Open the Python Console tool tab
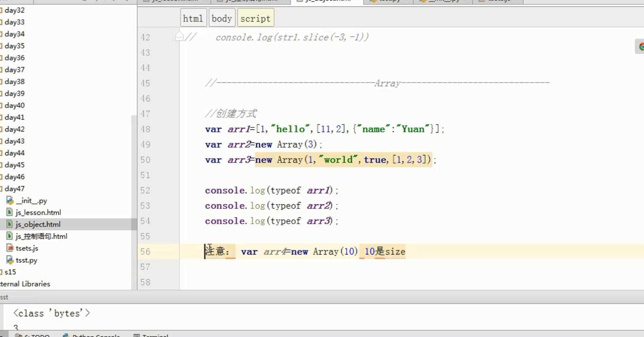644x337 pixels. coord(92,335)
